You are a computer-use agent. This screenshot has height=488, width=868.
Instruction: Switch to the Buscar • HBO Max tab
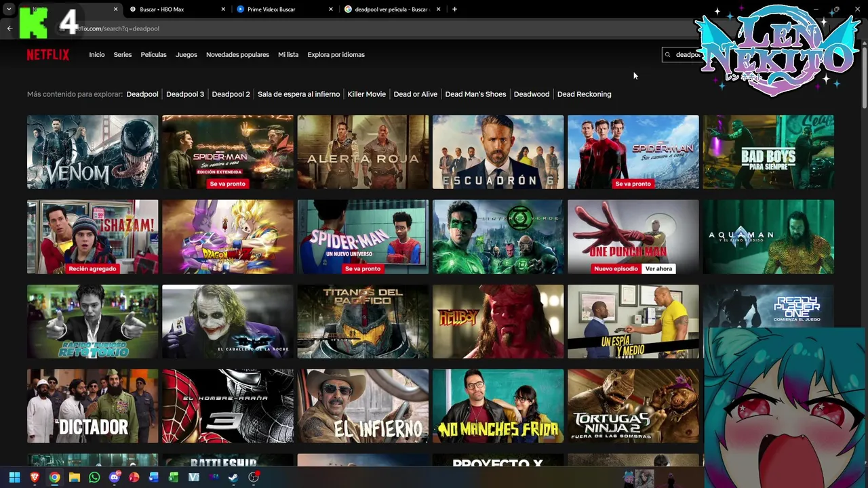click(178, 9)
